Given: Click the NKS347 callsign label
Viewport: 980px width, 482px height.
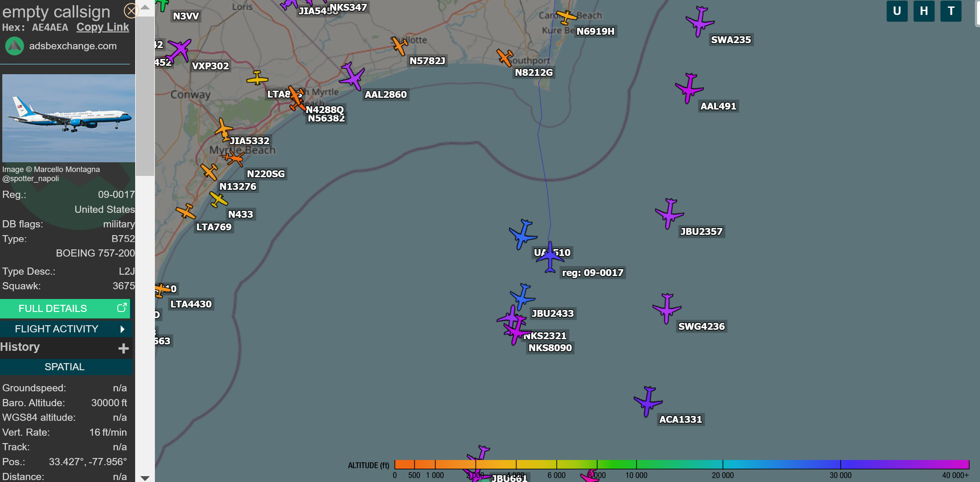Looking at the screenshot, I should click(348, 7).
